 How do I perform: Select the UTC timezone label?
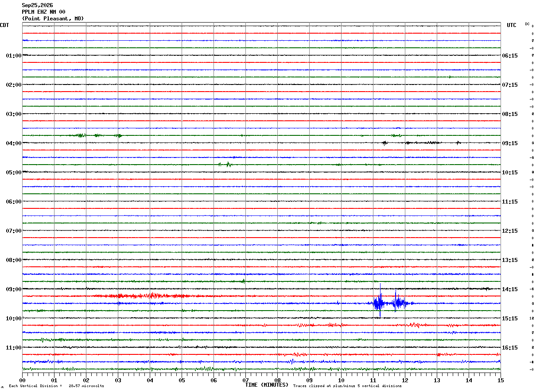(512, 25)
